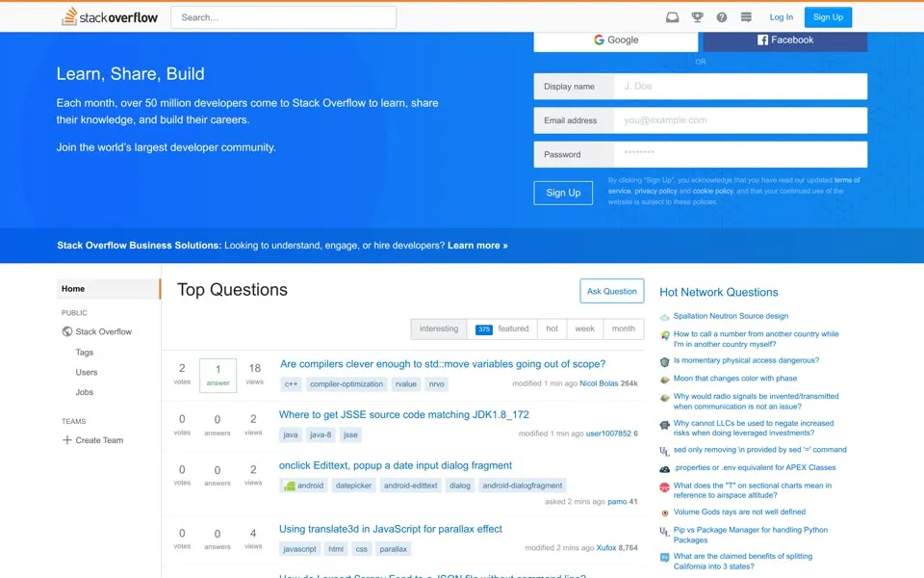This screenshot has width=924, height=578.
Task: Click site icon beside sectional charts question
Action: tap(665, 486)
